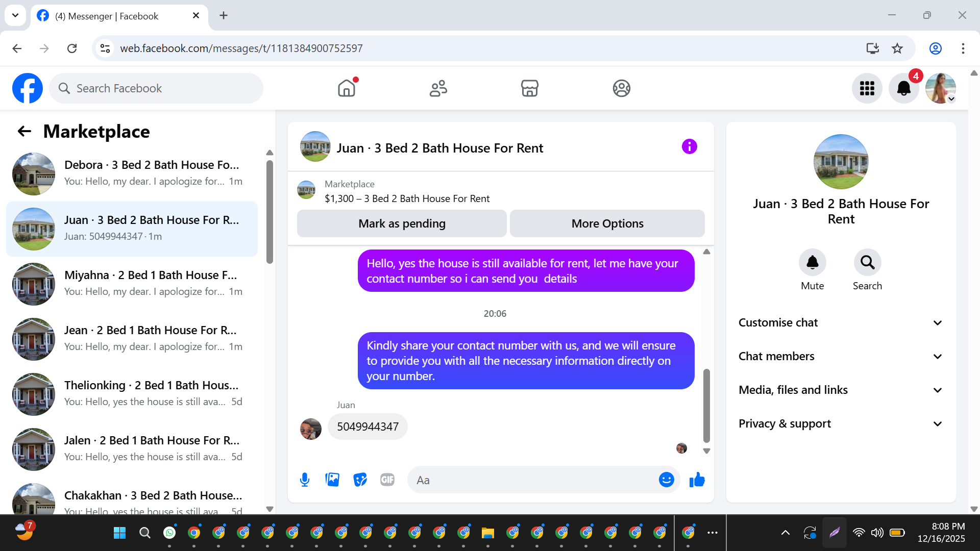Send a thumbs-up like
Screen dimensions: 980x551
(x=697, y=480)
